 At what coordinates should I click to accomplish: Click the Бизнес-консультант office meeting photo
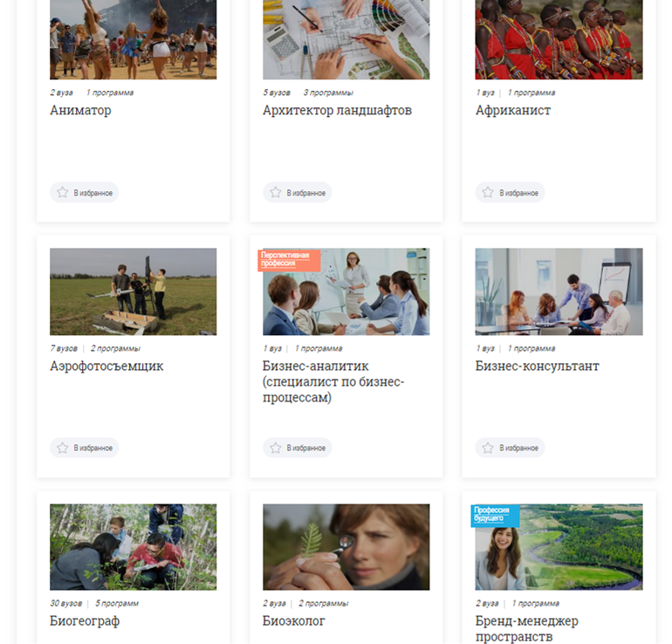tap(559, 291)
